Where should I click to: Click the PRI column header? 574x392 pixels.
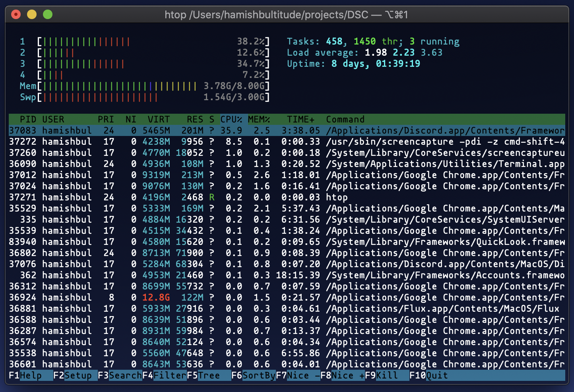[x=106, y=119]
